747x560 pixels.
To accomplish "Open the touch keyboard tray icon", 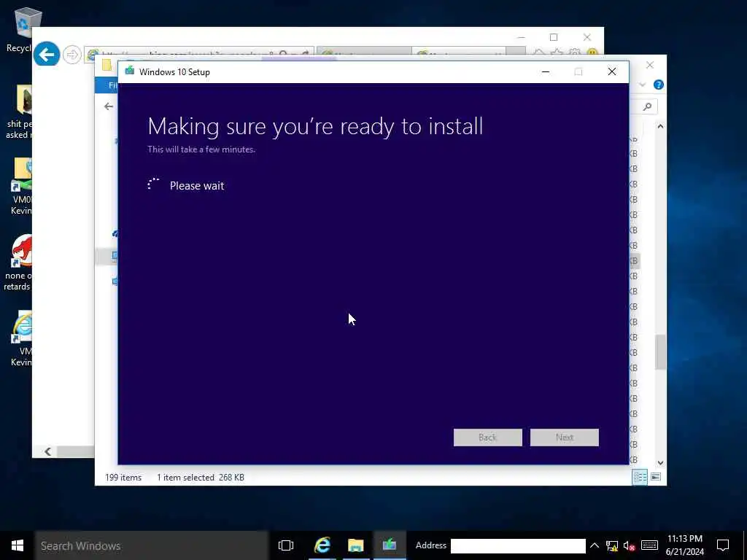I will [649, 545].
